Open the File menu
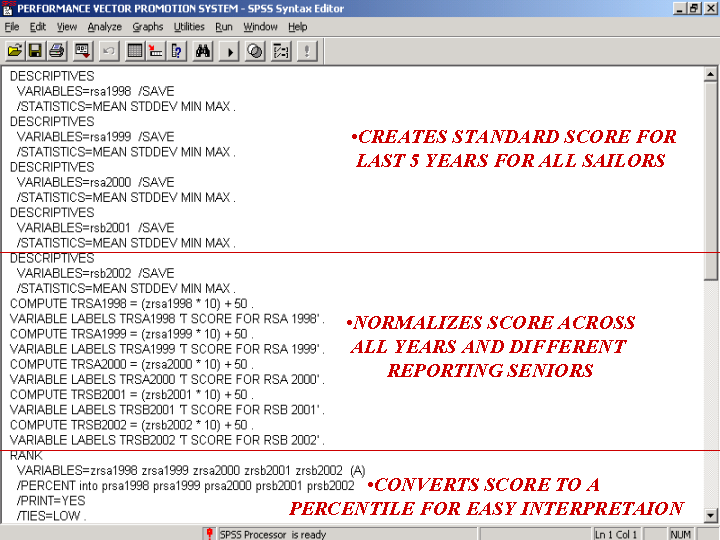This screenshot has height=540, width=720. click(12, 27)
